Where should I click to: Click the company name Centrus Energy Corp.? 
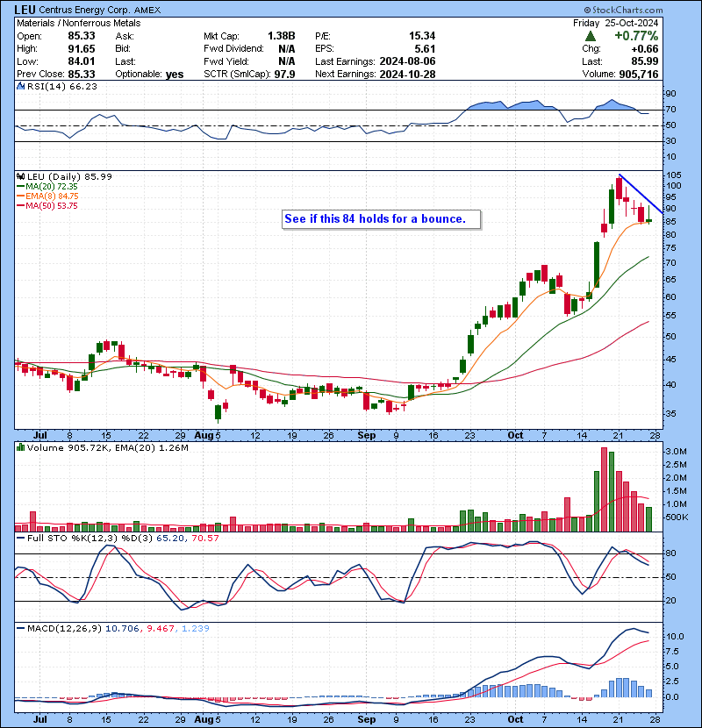85,10
